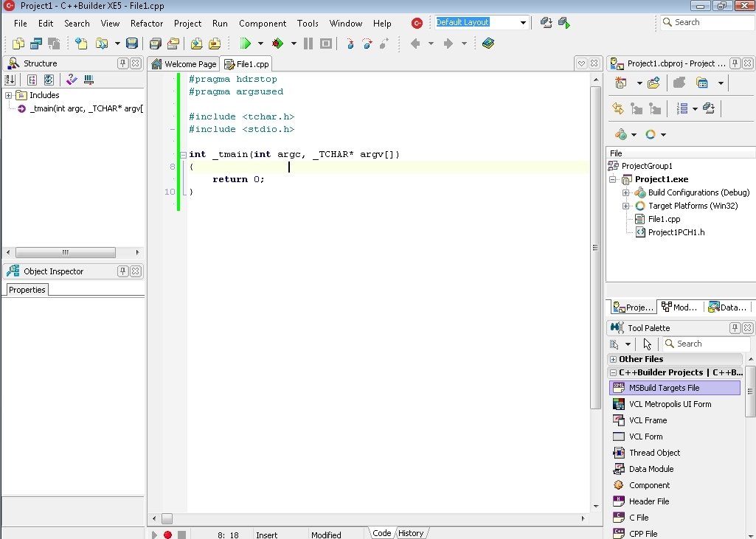Pin the Tool Palette panel
Screen dimensions: 756x539
tap(735, 328)
